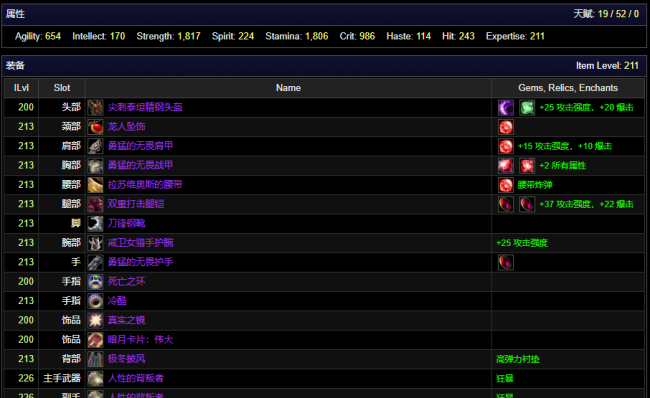Click the 天赋: 19 / 52 / 0 talent text
The image size is (650, 398).
[x=606, y=14]
